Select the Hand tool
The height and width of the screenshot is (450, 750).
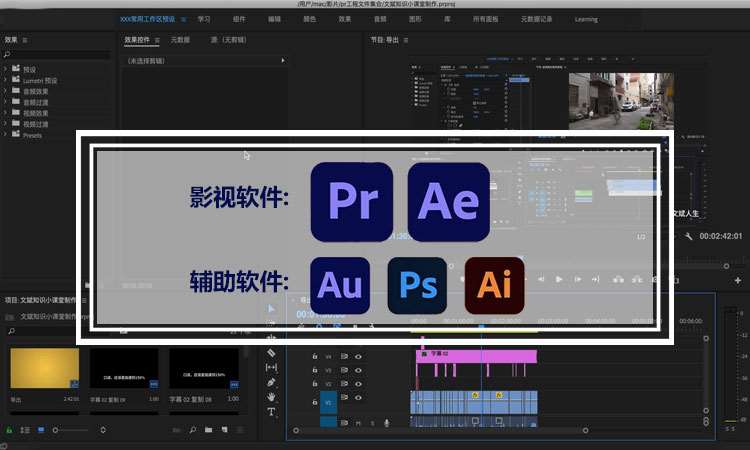[x=271, y=397]
